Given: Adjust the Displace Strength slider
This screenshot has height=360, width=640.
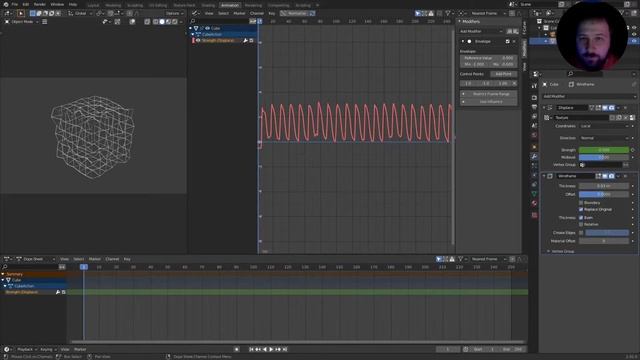Looking at the screenshot, I should [x=604, y=150].
